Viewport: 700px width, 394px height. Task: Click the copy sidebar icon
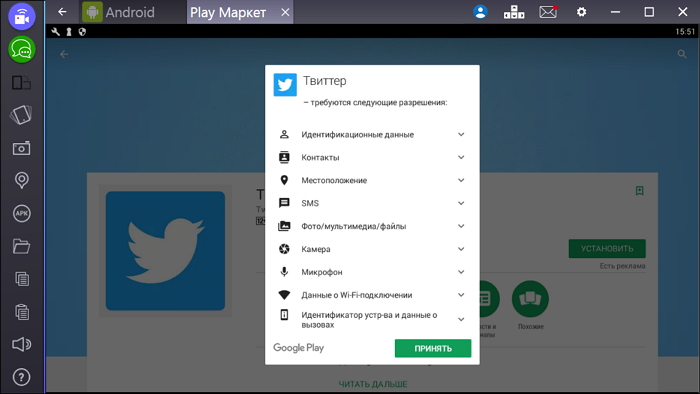click(21, 279)
